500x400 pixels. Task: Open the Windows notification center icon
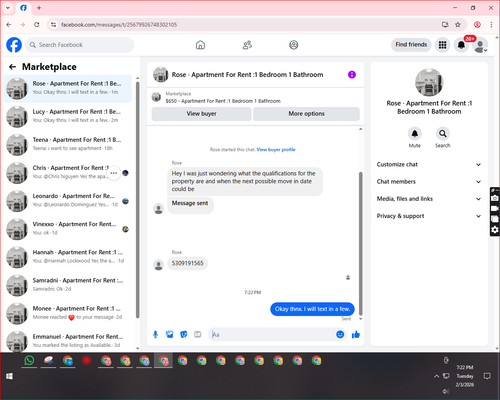[487, 376]
